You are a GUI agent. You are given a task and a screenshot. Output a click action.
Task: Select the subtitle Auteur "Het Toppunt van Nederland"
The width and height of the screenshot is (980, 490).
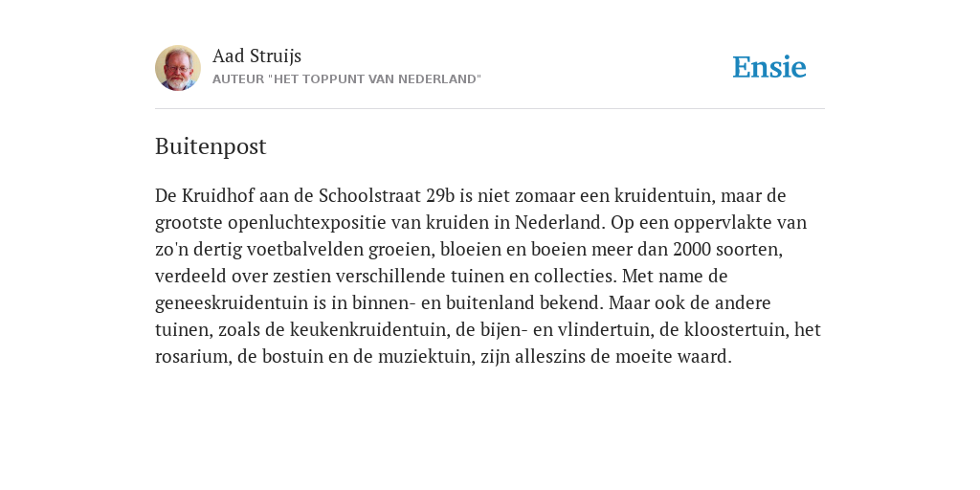(x=346, y=80)
